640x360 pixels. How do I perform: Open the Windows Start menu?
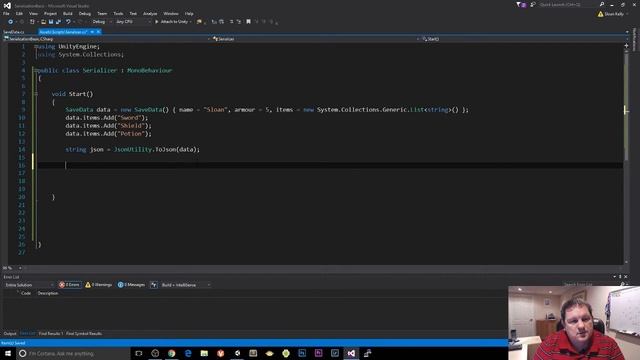[8, 353]
